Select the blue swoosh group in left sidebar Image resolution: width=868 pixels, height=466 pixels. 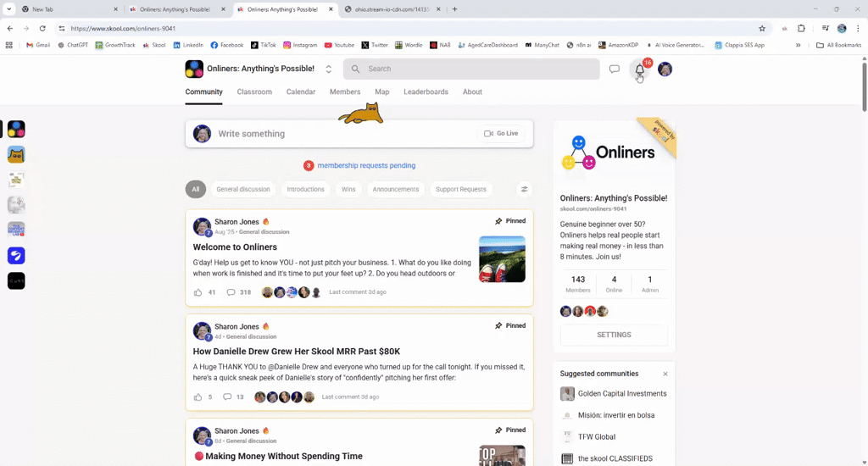click(x=16, y=256)
